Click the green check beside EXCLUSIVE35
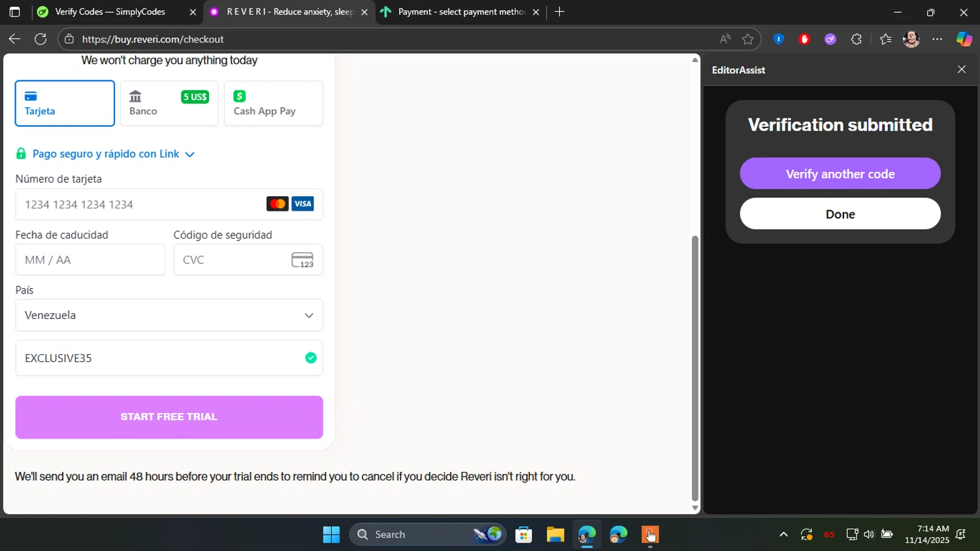Image resolution: width=980 pixels, height=551 pixels. (311, 358)
